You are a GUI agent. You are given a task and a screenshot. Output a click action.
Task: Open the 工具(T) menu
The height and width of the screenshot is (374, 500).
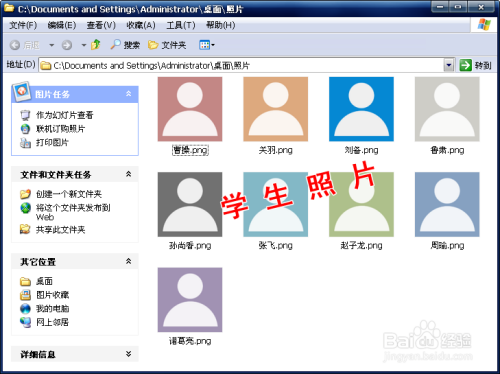(181, 25)
